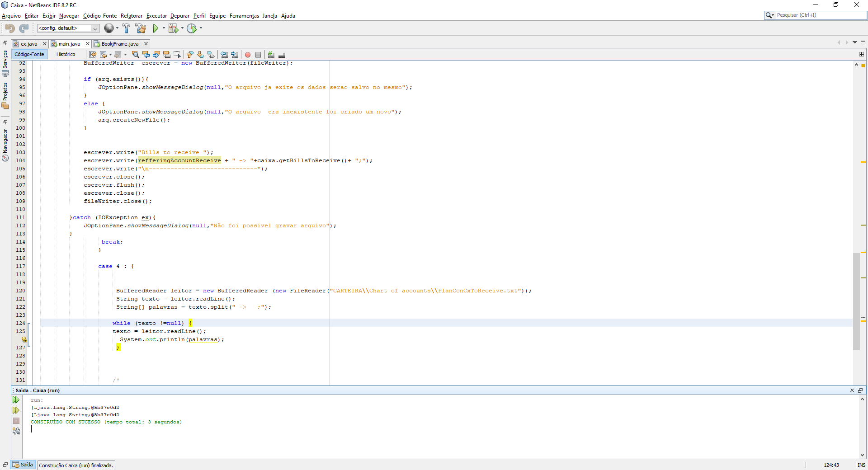Open the Arquivo menu
This screenshot has width=868, height=470.
[x=11, y=16]
